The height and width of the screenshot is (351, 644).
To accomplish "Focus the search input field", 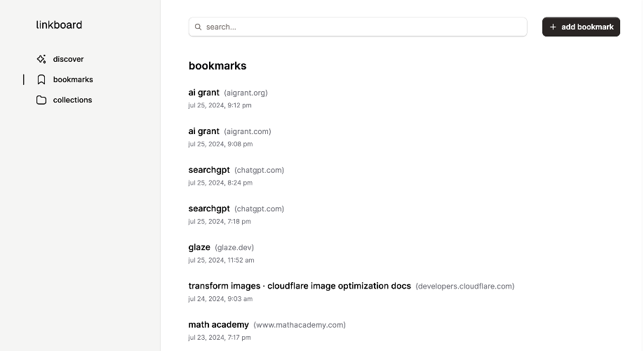I will (358, 27).
